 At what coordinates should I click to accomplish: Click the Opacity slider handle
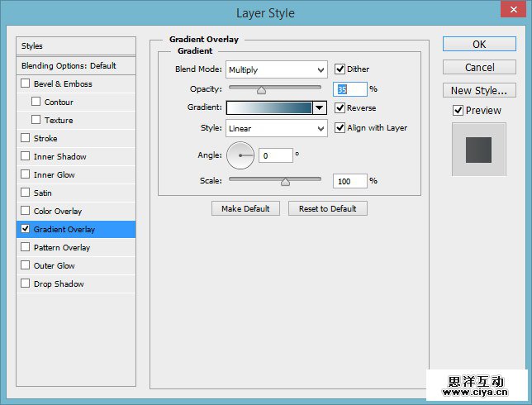pyautogui.click(x=261, y=90)
